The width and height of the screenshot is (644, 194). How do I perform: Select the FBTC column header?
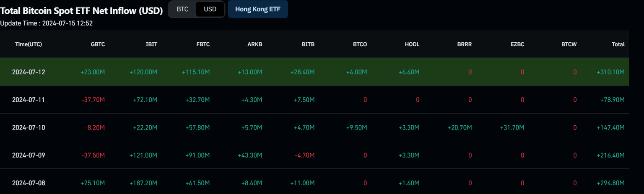tap(203, 44)
